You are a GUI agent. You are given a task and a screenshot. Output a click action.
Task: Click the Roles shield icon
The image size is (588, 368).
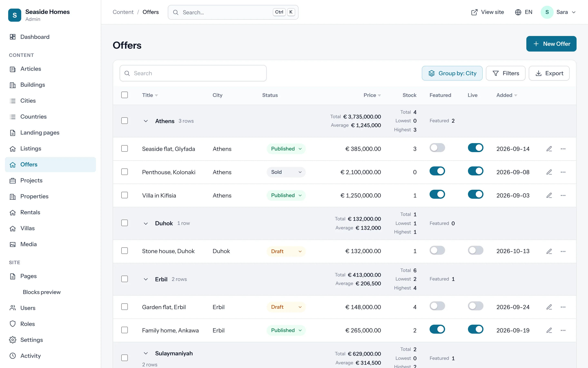coord(13,324)
